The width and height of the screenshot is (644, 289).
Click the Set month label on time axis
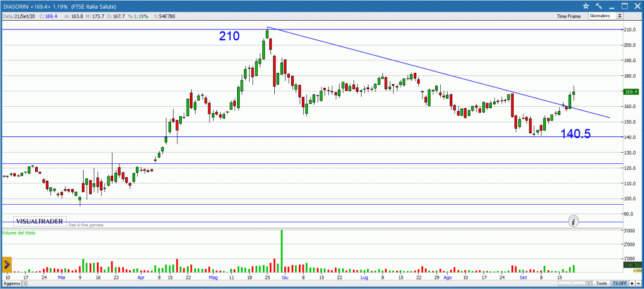tap(523, 278)
